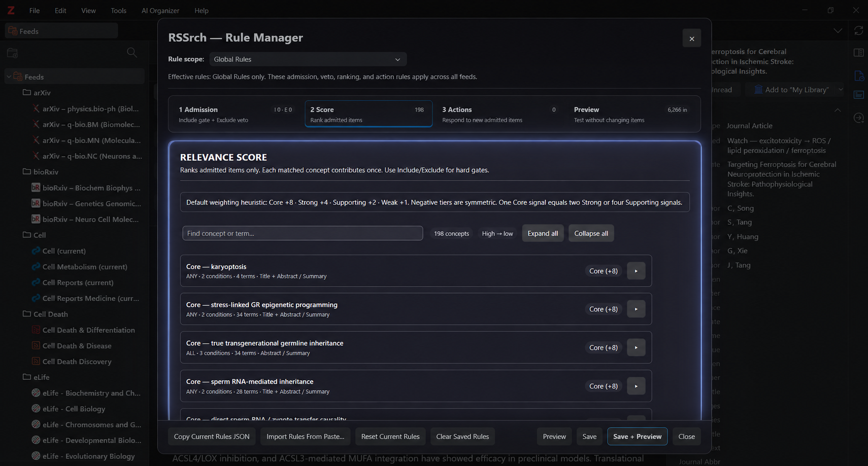Click Add to "My Library" button
Viewport: 868px width, 466px height.
(791, 90)
